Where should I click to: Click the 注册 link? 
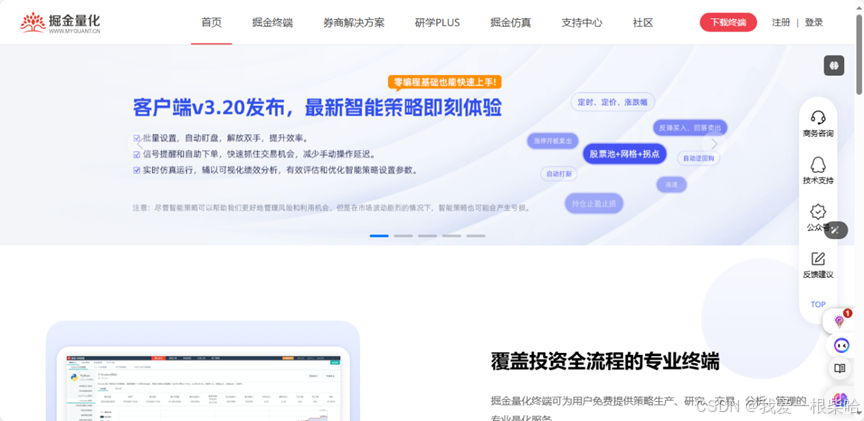coord(781,22)
